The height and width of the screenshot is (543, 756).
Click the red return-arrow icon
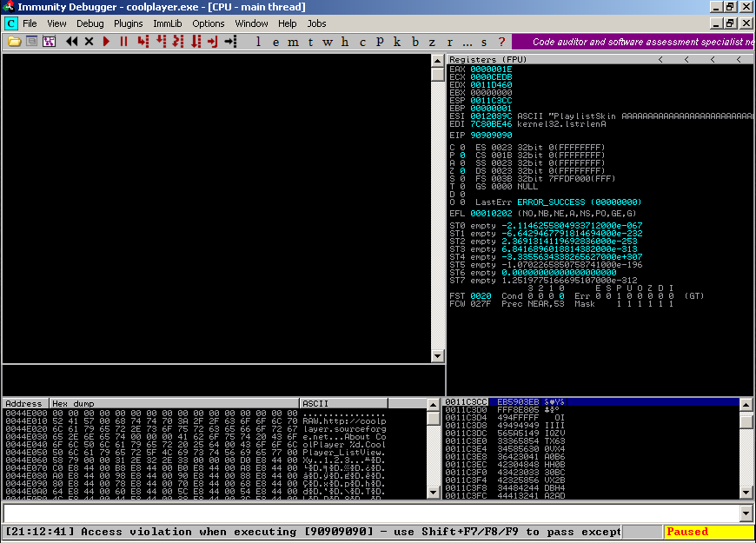coord(213,42)
